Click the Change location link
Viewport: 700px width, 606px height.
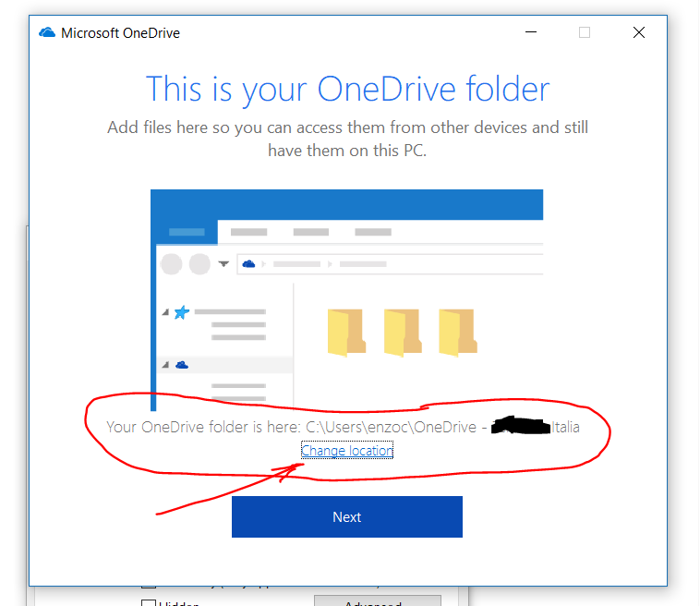[347, 451]
